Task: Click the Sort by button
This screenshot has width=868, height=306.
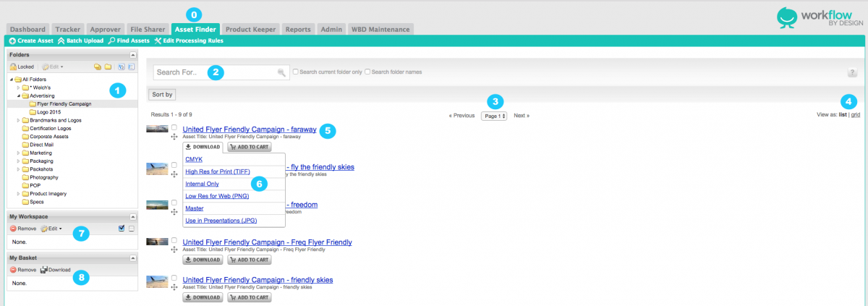Action: pos(162,94)
